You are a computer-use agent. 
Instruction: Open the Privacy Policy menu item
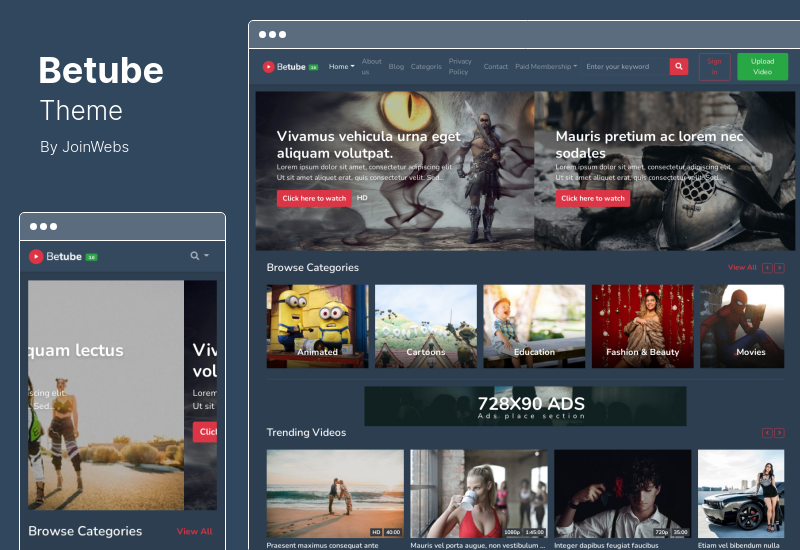click(x=460, y=66)
